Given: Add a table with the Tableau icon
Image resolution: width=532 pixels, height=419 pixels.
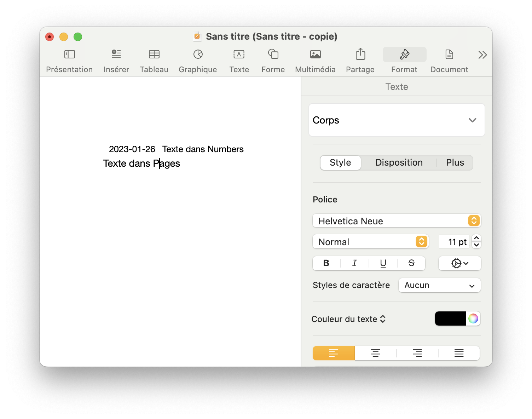Looking at the screenshot, I should tap(154, 54).
